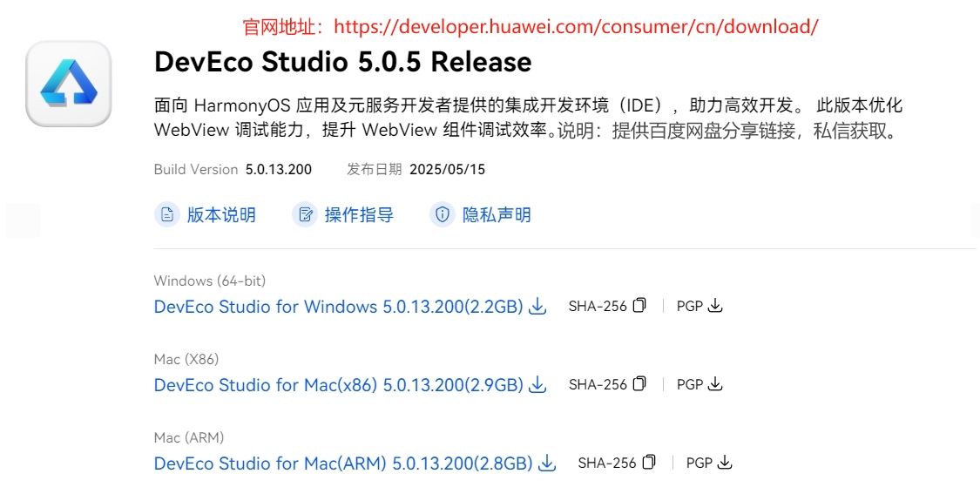Image resolution: width=980 pixels, height=494 pixels.
Task: Click the developer.huawei.com URL at top
Action: point(577,27)
